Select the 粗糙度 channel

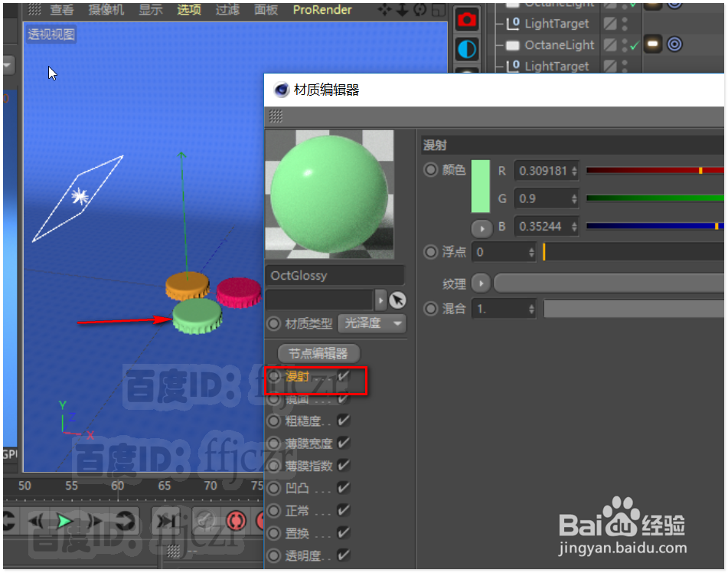[x=303, y=421]
